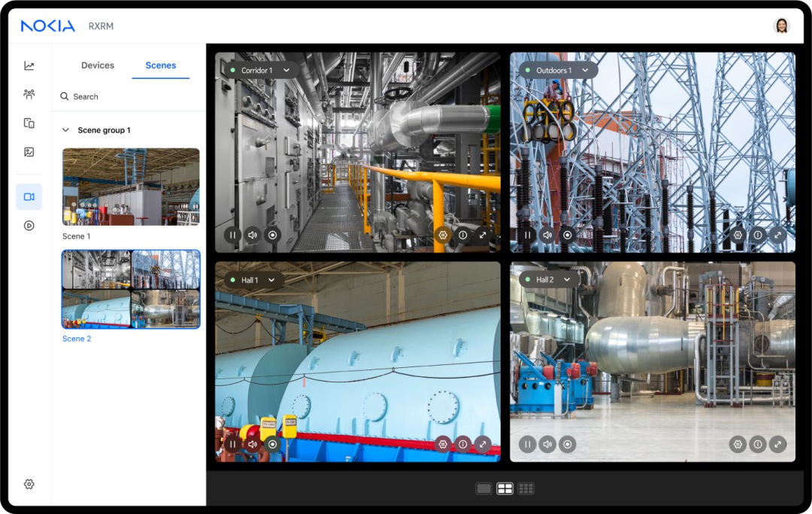Open the media gallery icon in the sidebar
Viewport: 812px width, 514px height.
[29, 151]
